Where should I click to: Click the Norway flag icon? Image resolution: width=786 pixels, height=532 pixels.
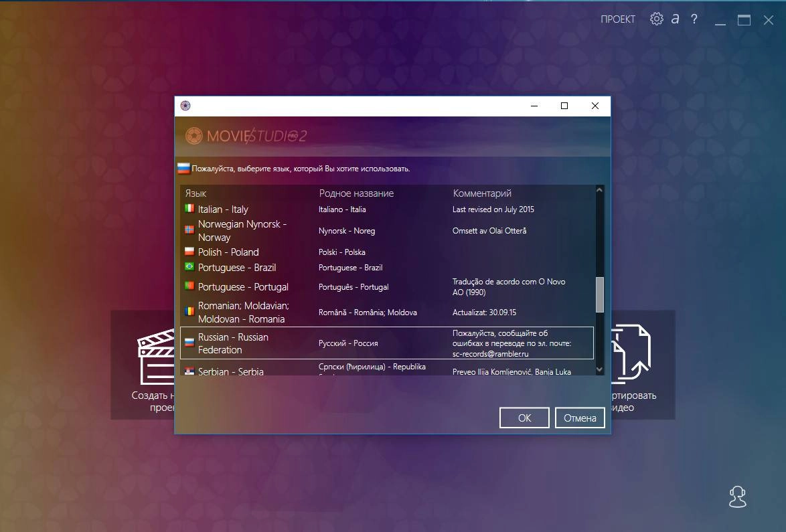coord(189,230)
